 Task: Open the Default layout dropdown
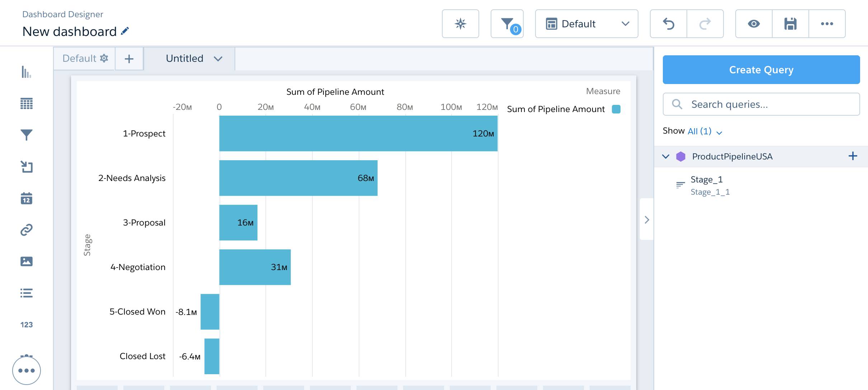pos(587,24)
